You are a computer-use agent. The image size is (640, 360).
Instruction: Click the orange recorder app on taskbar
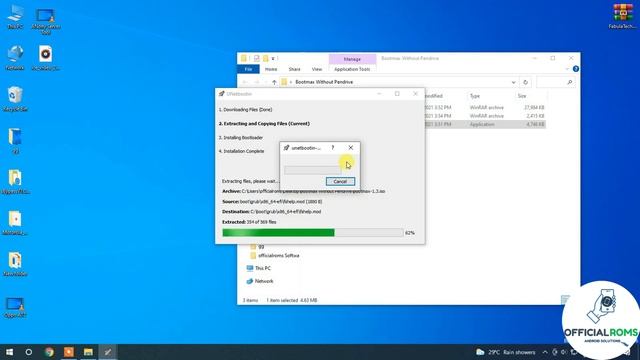point(69,352)
